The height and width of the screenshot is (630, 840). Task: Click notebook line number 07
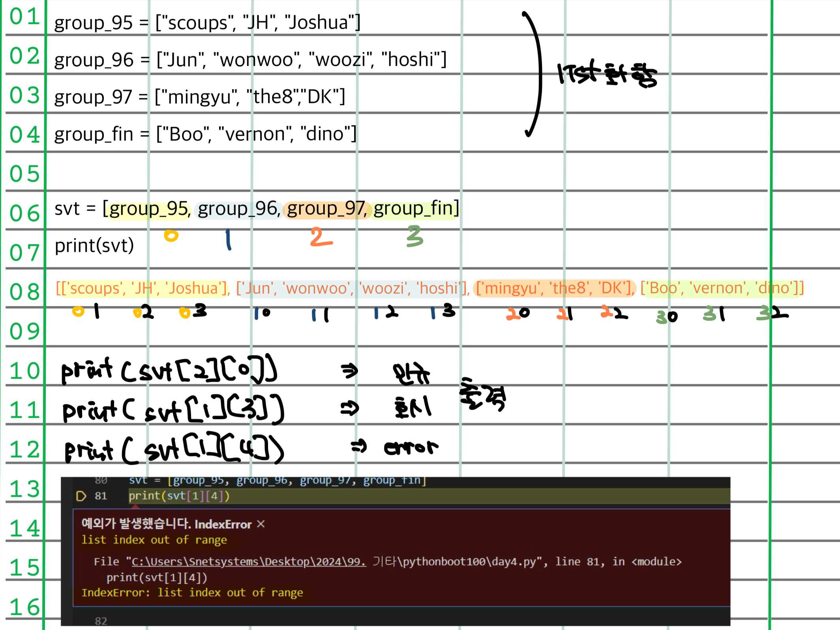[x=24, y=253]
